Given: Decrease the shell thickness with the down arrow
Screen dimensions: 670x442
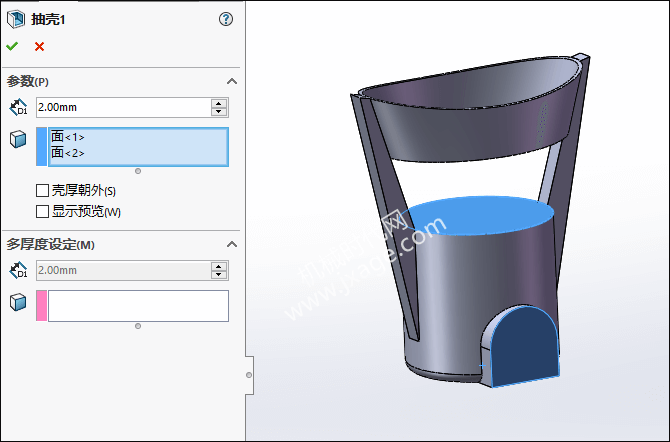Looking at the screenshot, I should click(219, 112).
